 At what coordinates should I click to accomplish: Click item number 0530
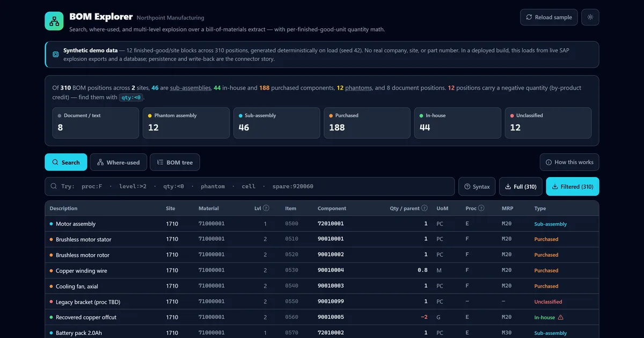(291, 270)
